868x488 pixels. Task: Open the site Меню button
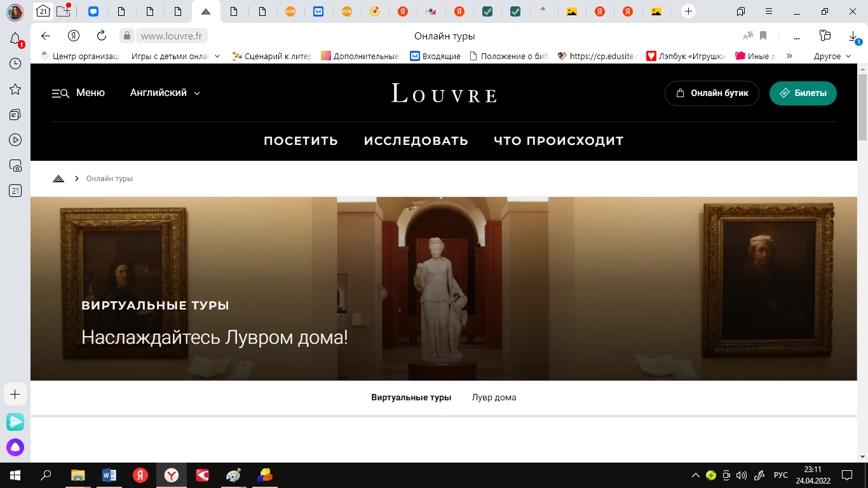tap(78, 93)
